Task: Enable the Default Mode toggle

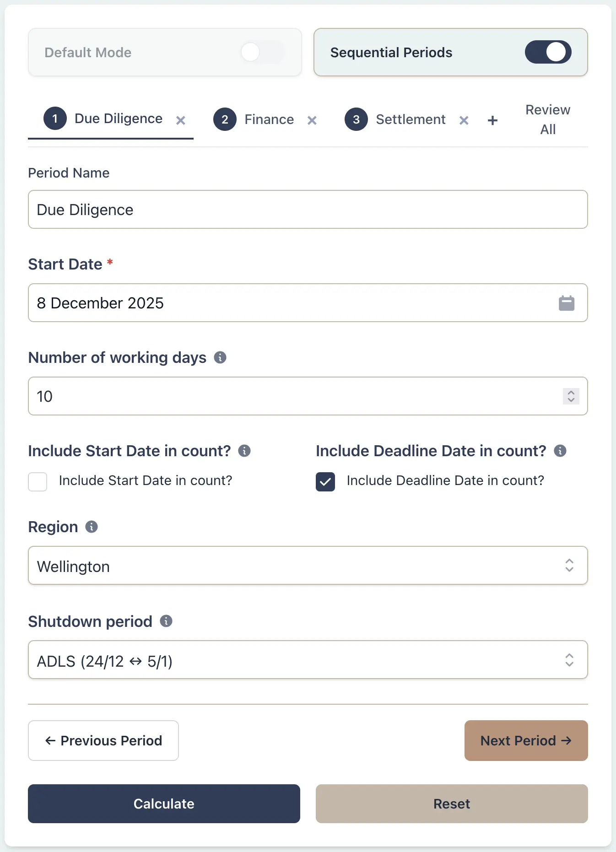Action: point(262,52)
